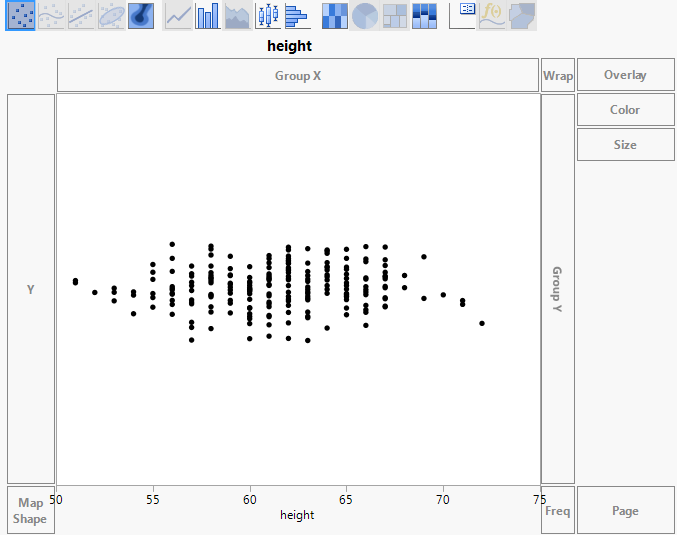Select the Caption Box element icon
Image resolution: width=677 pixels, height=535 pixels.
pos(462,16)
